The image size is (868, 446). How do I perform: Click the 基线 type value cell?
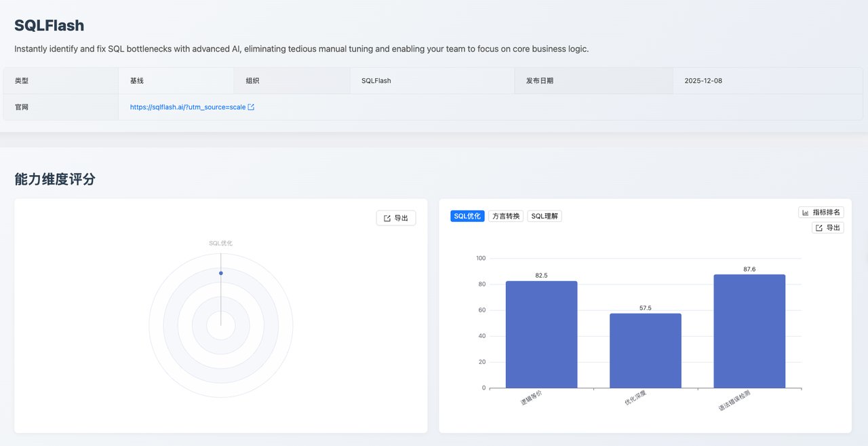tap(137, 81)
